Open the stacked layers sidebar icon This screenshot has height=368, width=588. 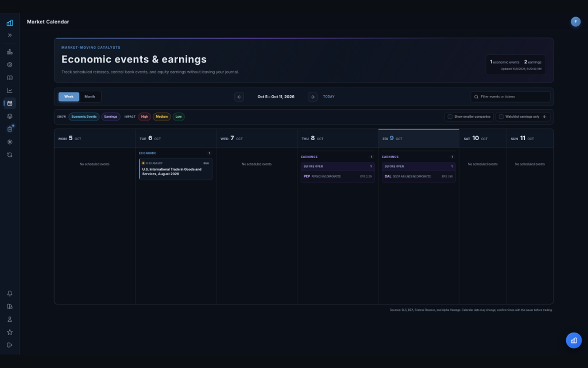[x=10, y=116]
